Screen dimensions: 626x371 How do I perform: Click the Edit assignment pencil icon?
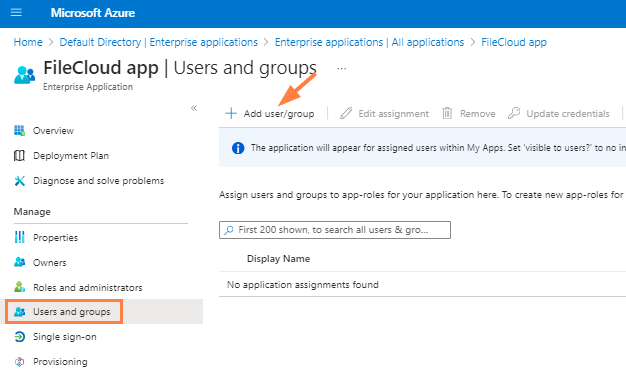[346, 113]
